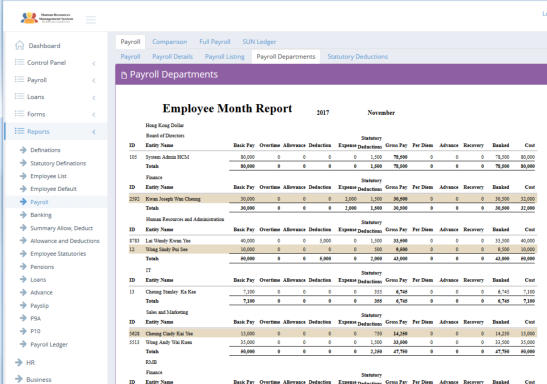The width and height of the screenshot is (547, 384).
Task: Click arrow icon beside Advance
Action: [23, 292]
